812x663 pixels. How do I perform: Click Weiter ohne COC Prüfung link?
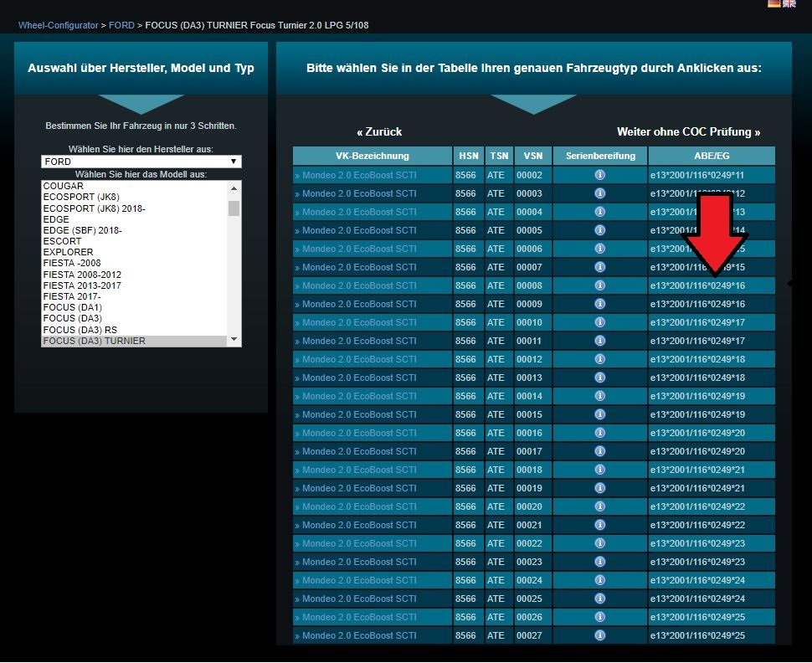coord(688,131)
